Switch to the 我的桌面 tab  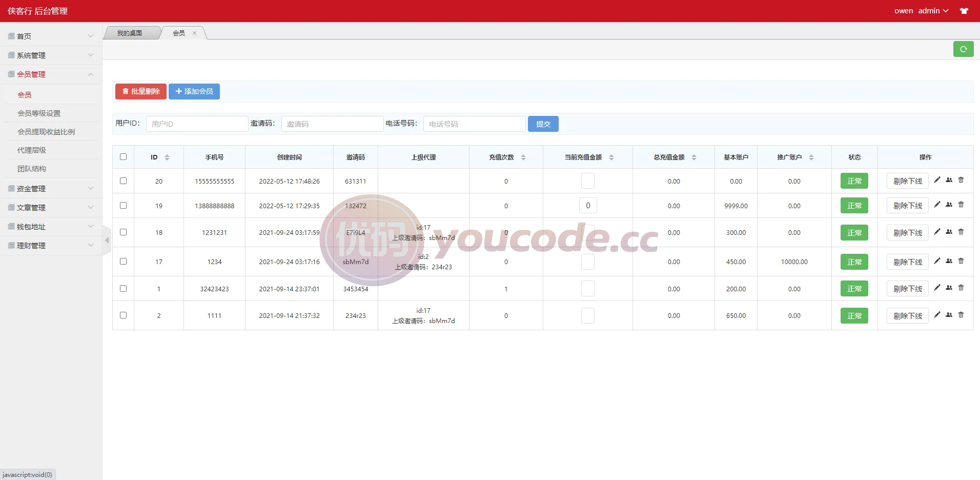click(130, 33)
